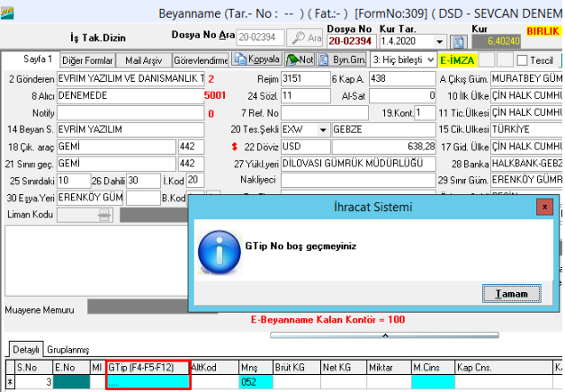Click the blue info icon in dialog
565x392 pixels.
[x=220, y=252]
